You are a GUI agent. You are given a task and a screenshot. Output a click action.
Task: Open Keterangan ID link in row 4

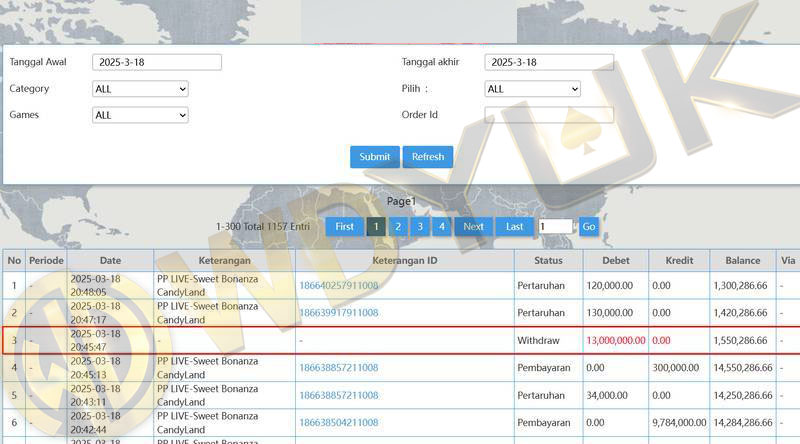[339, 367]
